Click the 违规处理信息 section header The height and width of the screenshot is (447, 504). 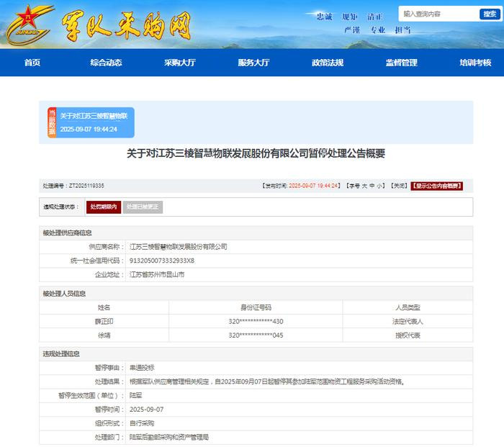[61, 354]
